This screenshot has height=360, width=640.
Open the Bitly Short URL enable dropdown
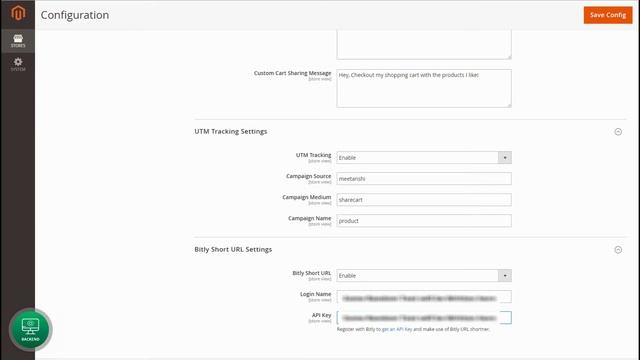point(424,276)
